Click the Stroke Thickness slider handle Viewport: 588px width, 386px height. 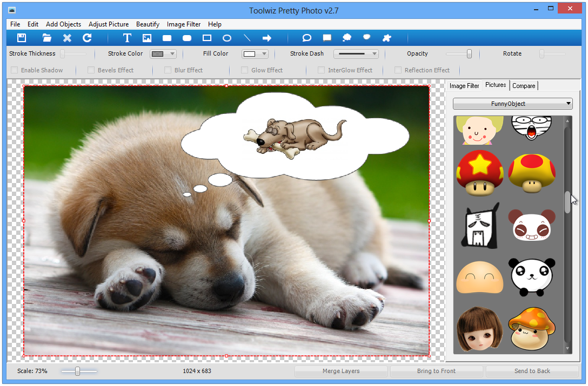point(63,54)
